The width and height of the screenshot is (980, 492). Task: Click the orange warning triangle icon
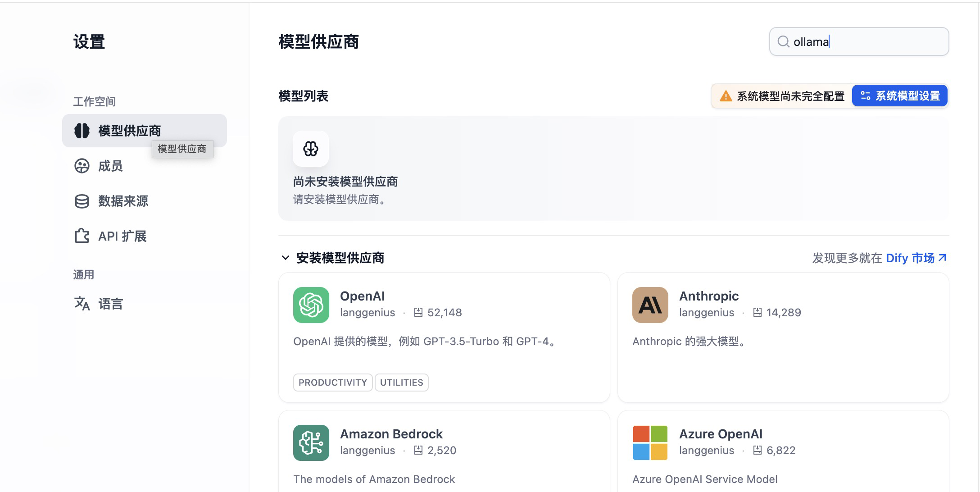coord(726,96)
